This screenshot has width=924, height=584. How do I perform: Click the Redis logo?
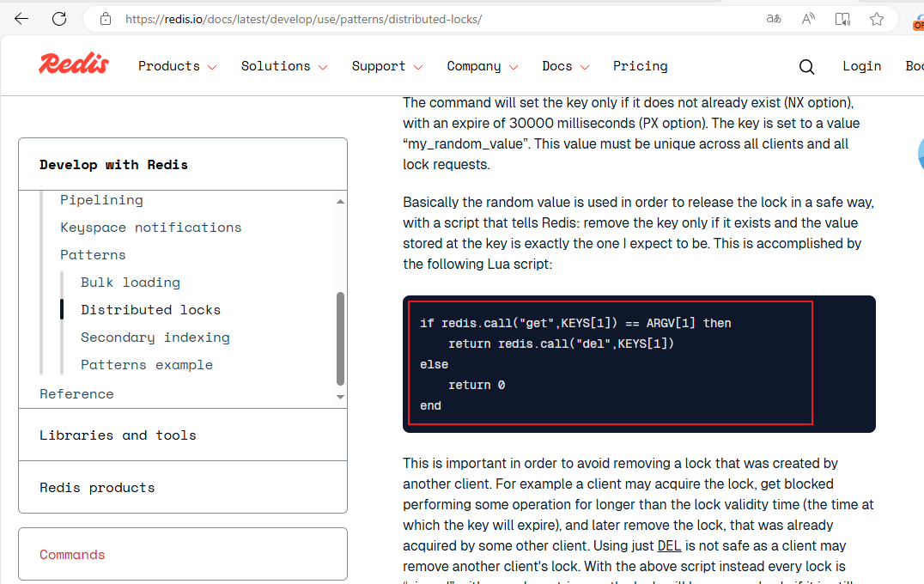(x=74, y=64)
